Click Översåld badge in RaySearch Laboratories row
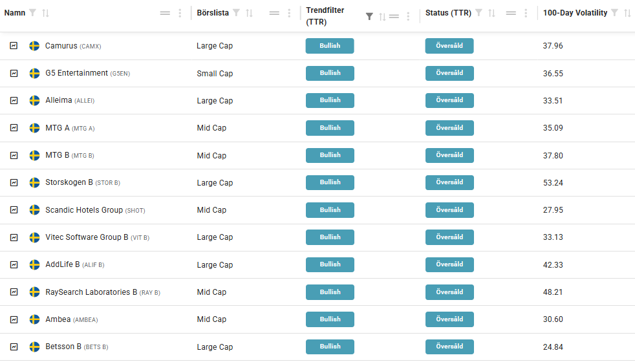Viewport: 635px width, 364px height. pyautogui.click(x=449, y=292)
